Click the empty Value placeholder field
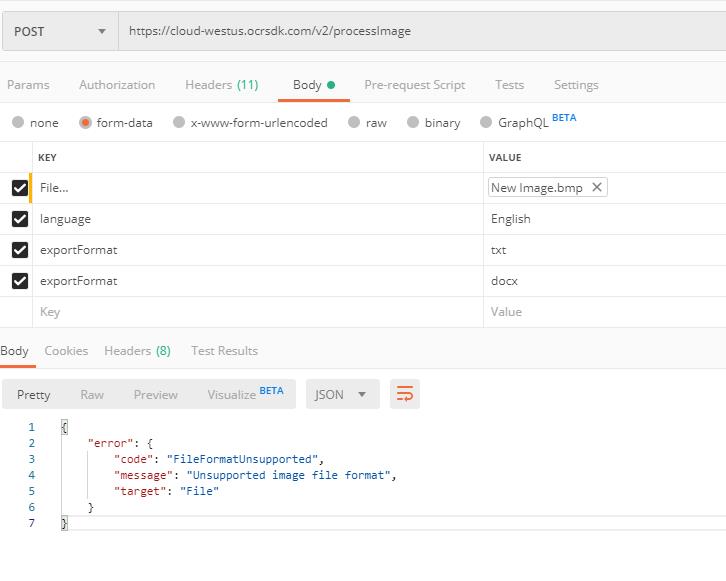 pos(605,312)
